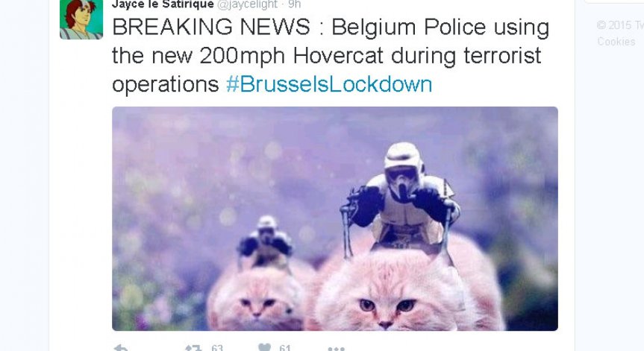Click Jayce le Satirique's profile avatar
Screen dimensions: 644x351
(x=81, y=19)
